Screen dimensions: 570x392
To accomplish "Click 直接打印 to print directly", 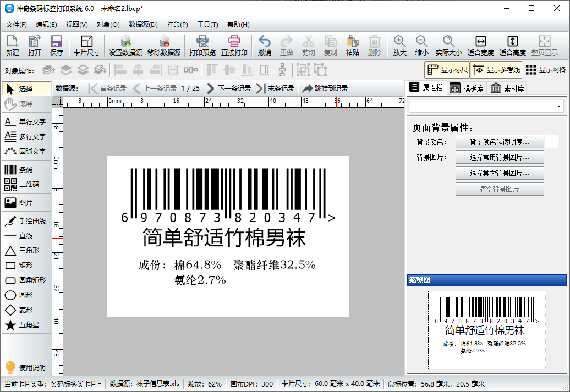I will coord(234,46).
